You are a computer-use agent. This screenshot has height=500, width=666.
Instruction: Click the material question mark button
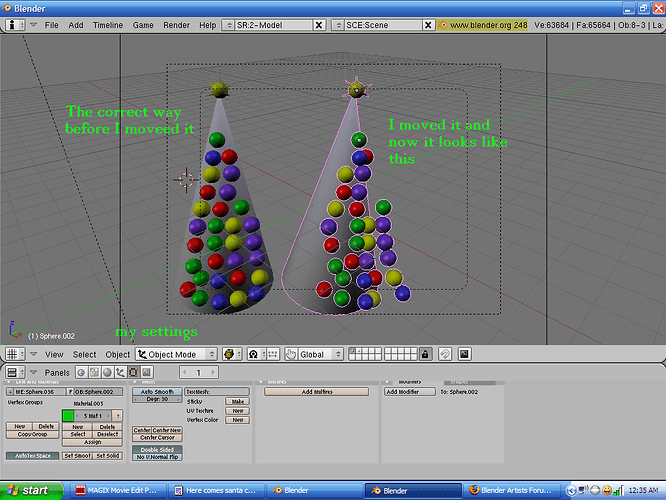click(118, 416)
